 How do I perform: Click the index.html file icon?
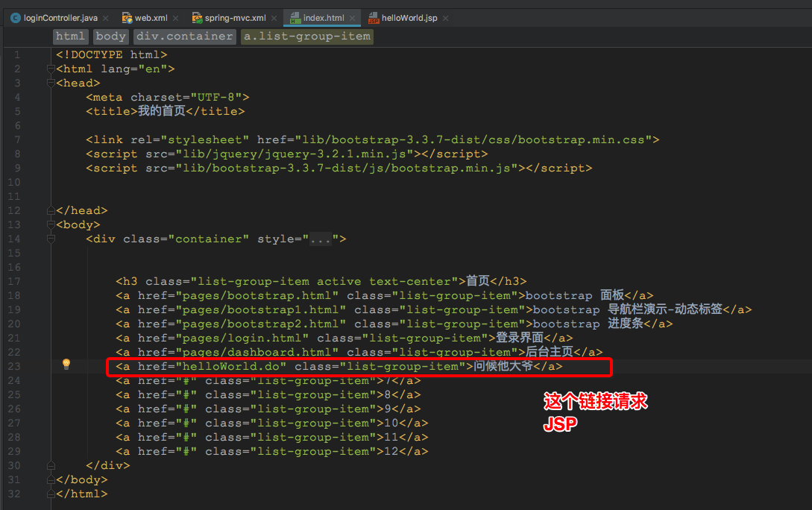pos(295,18)
